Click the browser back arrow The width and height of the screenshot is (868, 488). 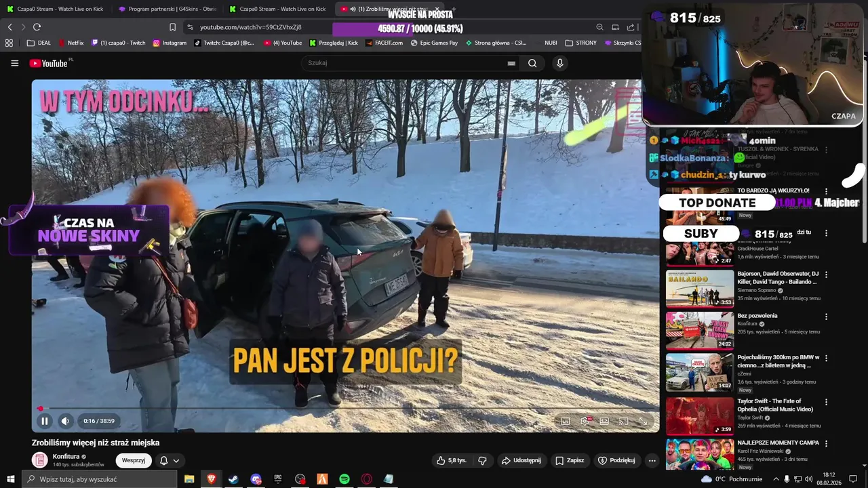click(9, 27)
